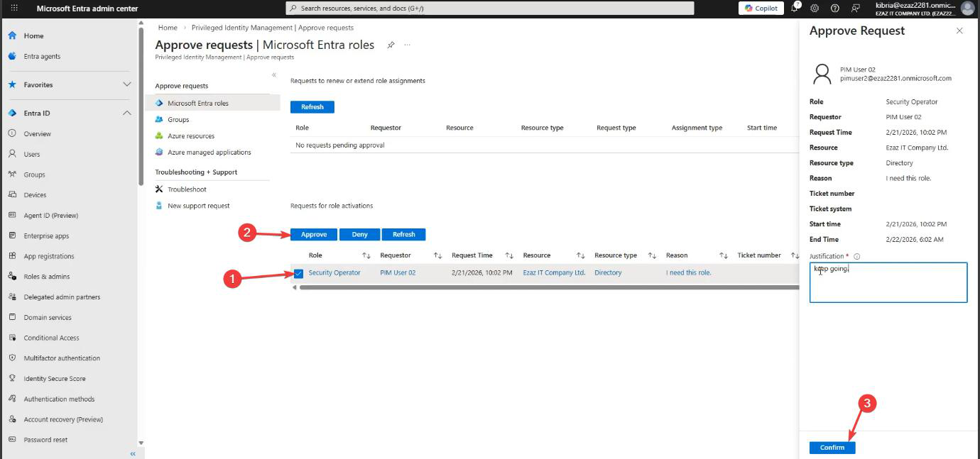
Task: Open the settings gear icon
Action: (x=815, y=9)
